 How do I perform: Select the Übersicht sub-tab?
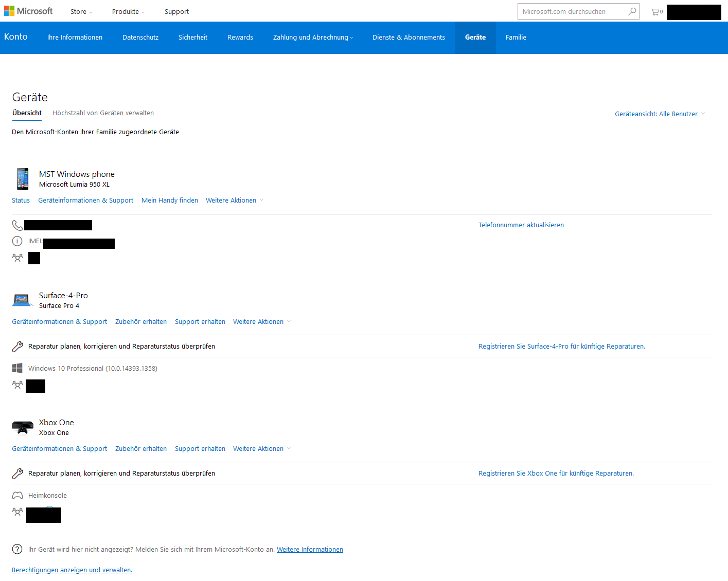(x=27, y=113)
